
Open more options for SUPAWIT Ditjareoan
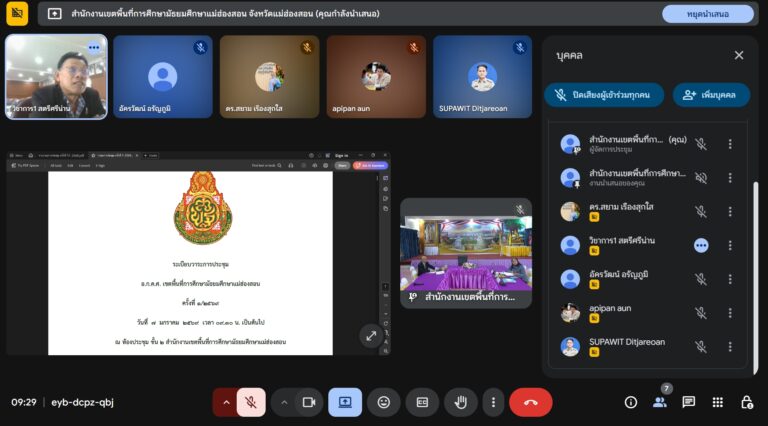pos(730,347)
